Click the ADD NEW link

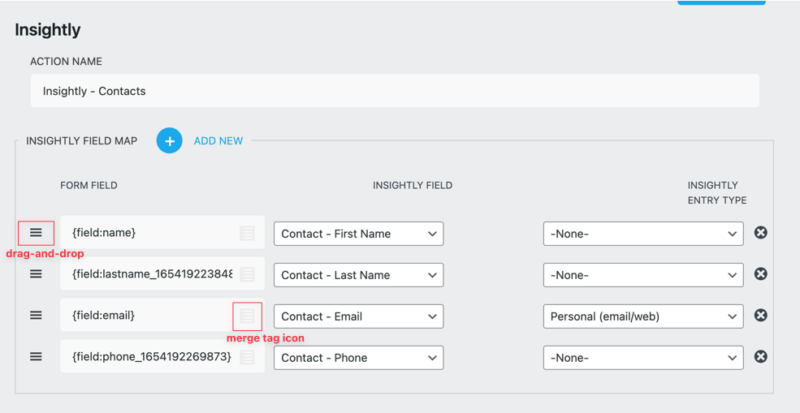point(218,141)
